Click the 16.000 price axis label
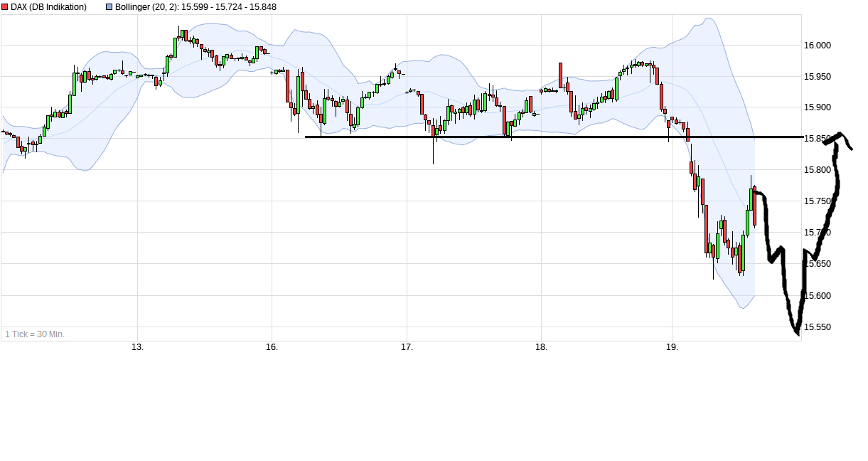This screenshot has height=461, width=868. (817, 46)
